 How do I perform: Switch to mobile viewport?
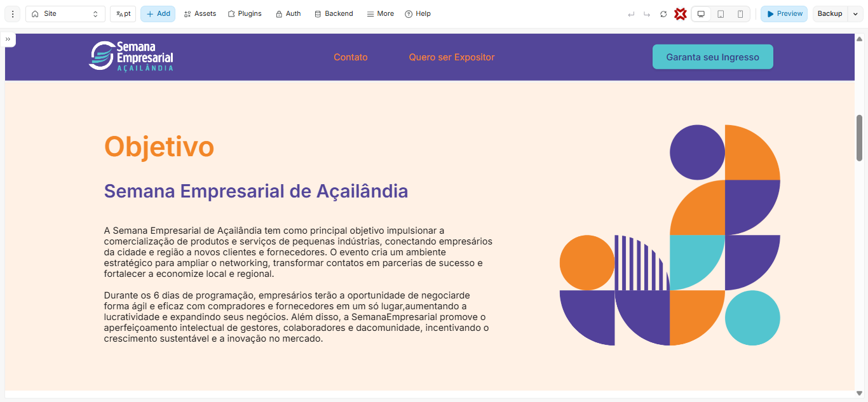[x=740, y=14]
